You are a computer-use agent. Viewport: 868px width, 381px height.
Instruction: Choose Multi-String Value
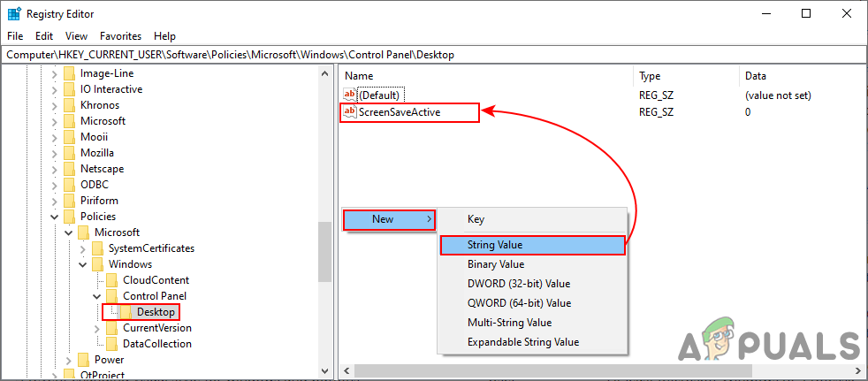pos(532,323)
